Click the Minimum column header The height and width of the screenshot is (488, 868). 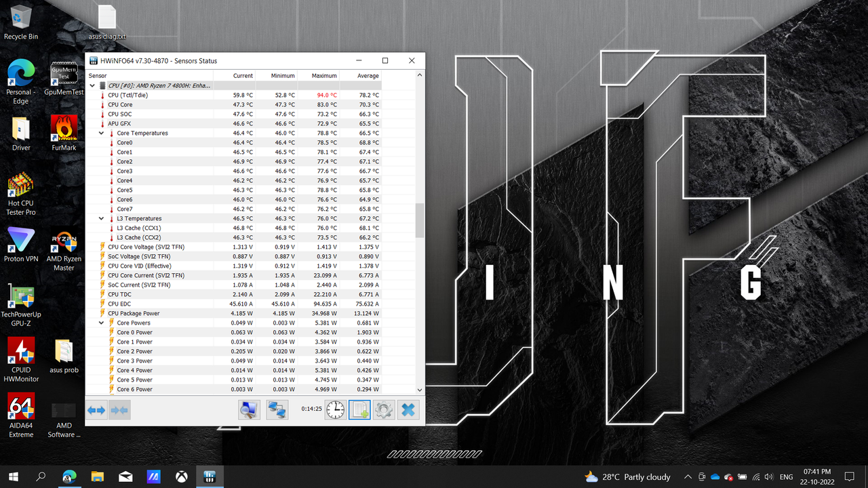tap(276, 76)
